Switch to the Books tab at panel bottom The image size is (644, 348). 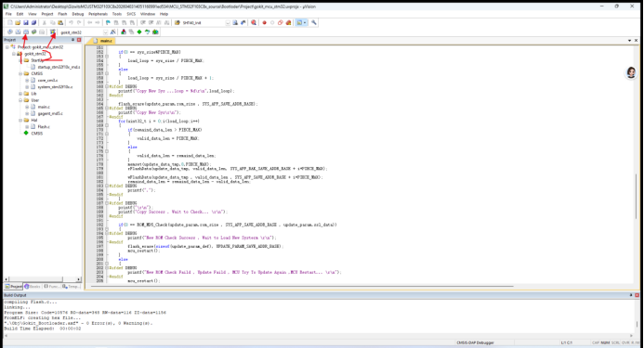[32, 287]
